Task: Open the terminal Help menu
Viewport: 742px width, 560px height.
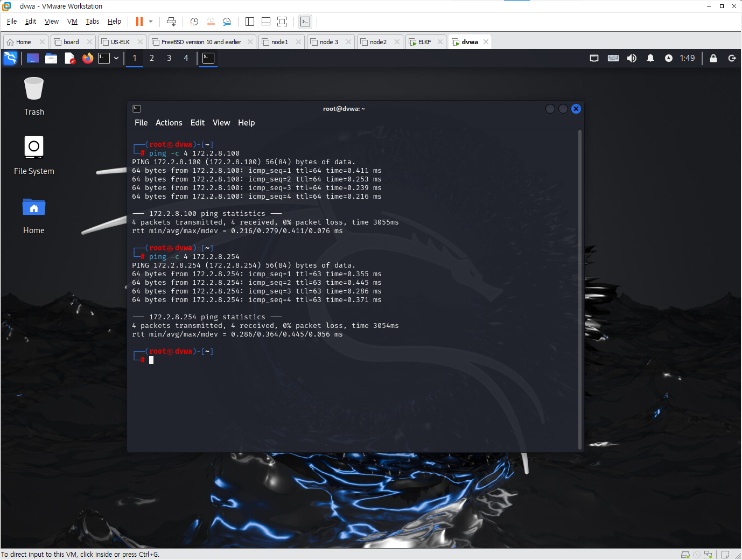Action: click(247, 123)
